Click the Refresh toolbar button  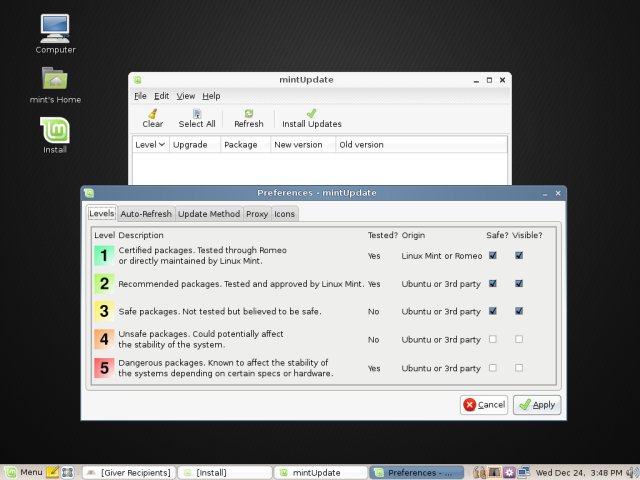tap(249, 118)
